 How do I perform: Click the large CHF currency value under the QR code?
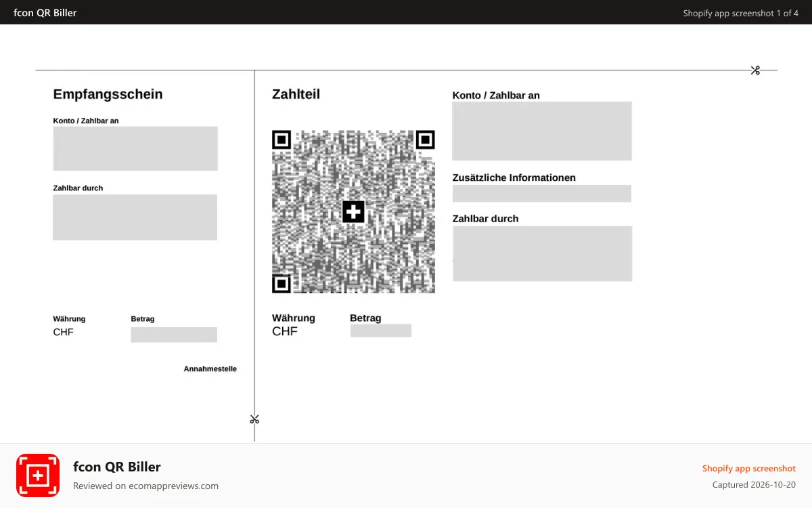click(285, 331)
